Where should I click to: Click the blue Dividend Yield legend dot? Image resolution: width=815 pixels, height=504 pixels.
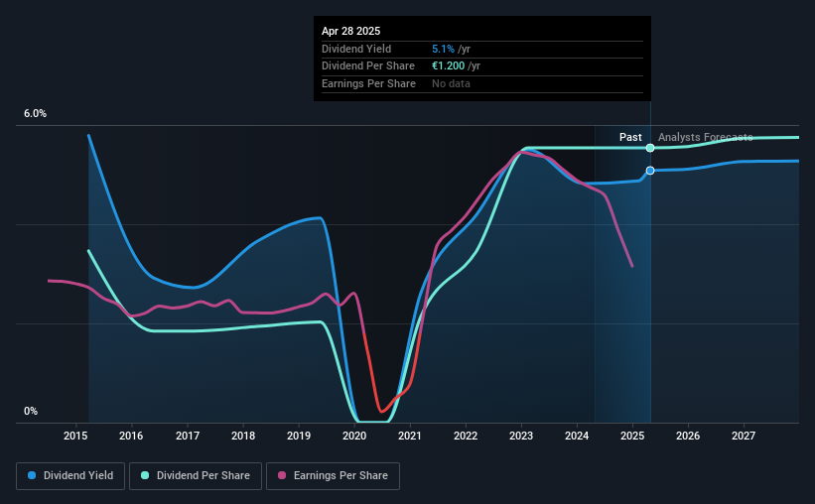point(32,475)
